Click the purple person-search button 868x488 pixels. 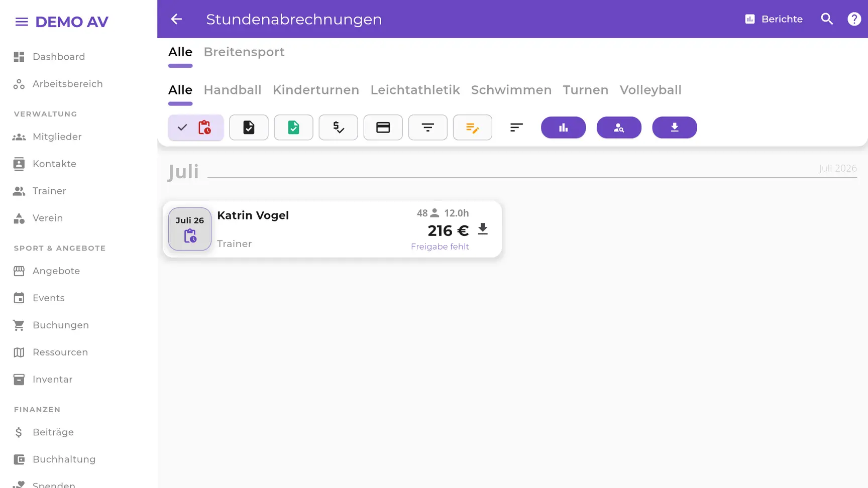coord(619,128)
